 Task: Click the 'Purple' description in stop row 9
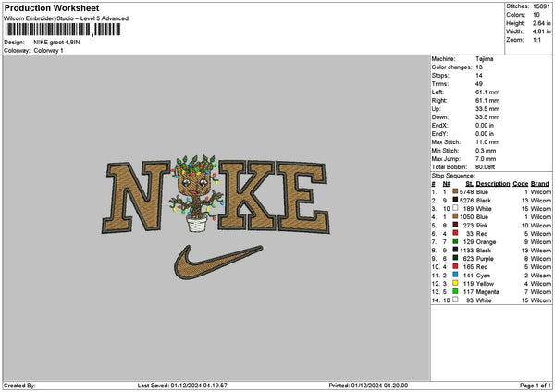(485, 258)
